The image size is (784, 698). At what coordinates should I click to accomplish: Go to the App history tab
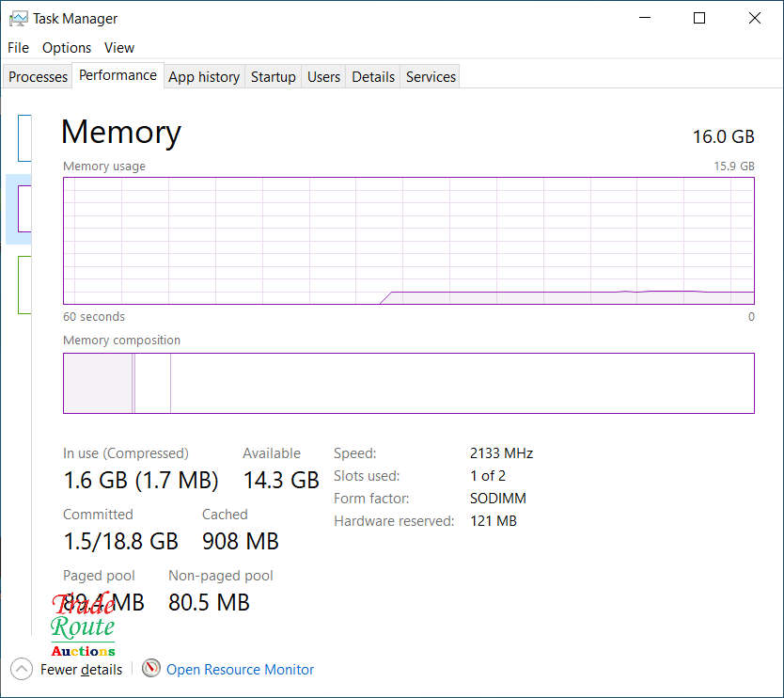click(x=204, y=77)
